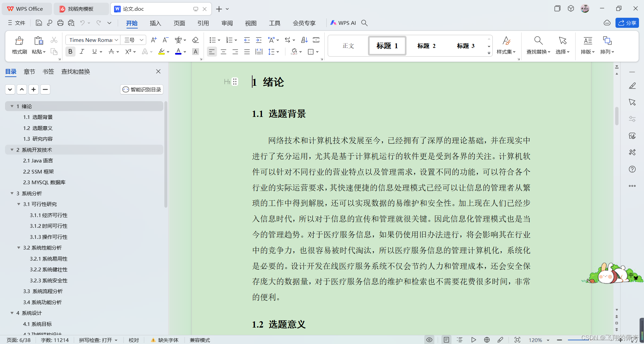Click the Undo arrow icon
This screenshot has height=344, width=644.
pos(83,23)
